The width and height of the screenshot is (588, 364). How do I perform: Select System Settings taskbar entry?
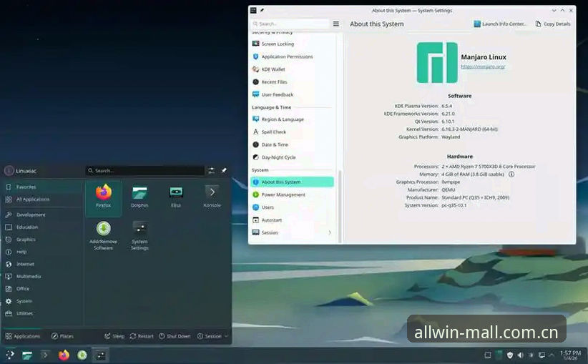(100, 355)
